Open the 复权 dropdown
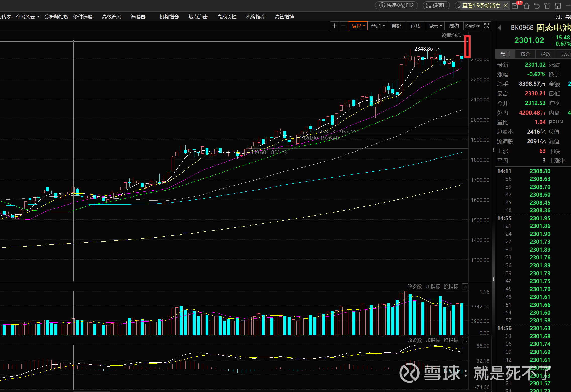This screenshot has width=571, height=392. pos(358,26)
